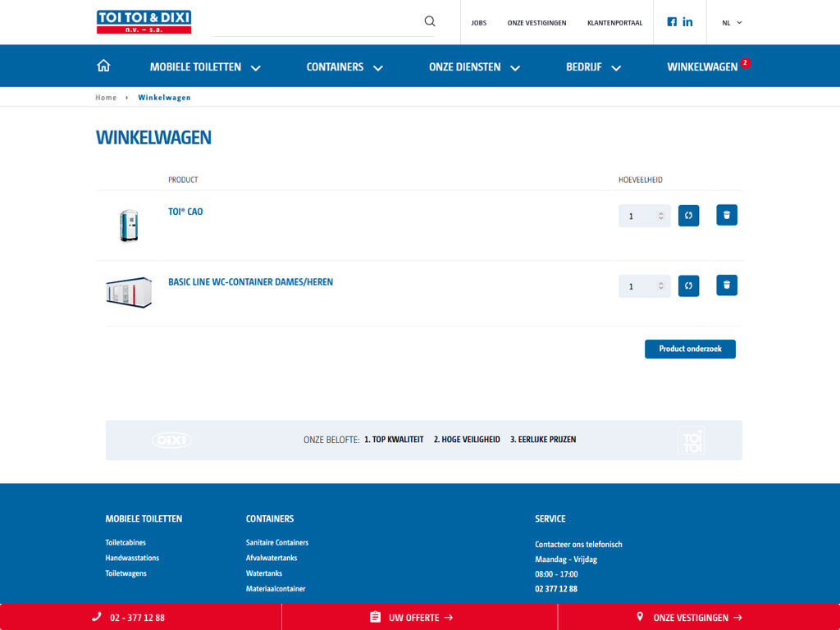Click the Basic Line container thumbnail

click(129, 292)
